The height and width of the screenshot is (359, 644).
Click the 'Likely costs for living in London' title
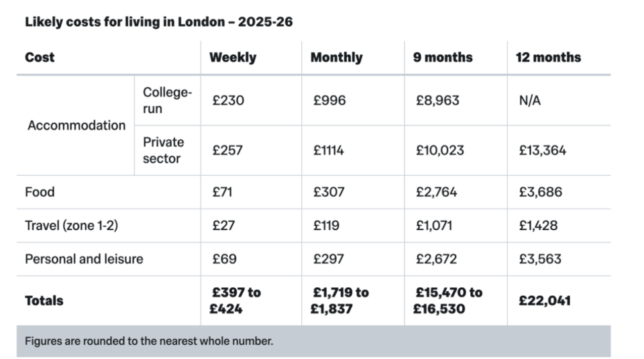tap(158, 21)
